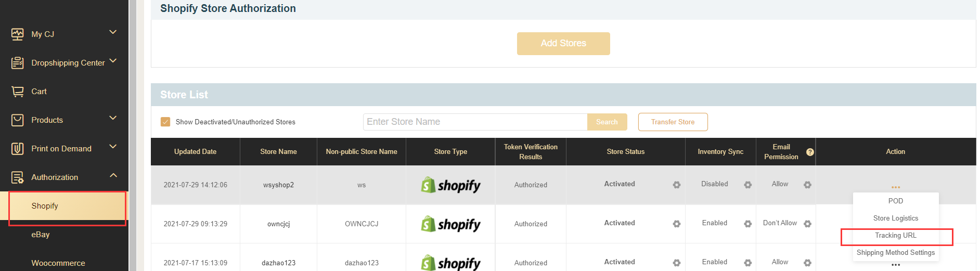Open Store Status gear for wsyshop2
This screenshot has width=980, height=271.
click(x=676, y=185)
